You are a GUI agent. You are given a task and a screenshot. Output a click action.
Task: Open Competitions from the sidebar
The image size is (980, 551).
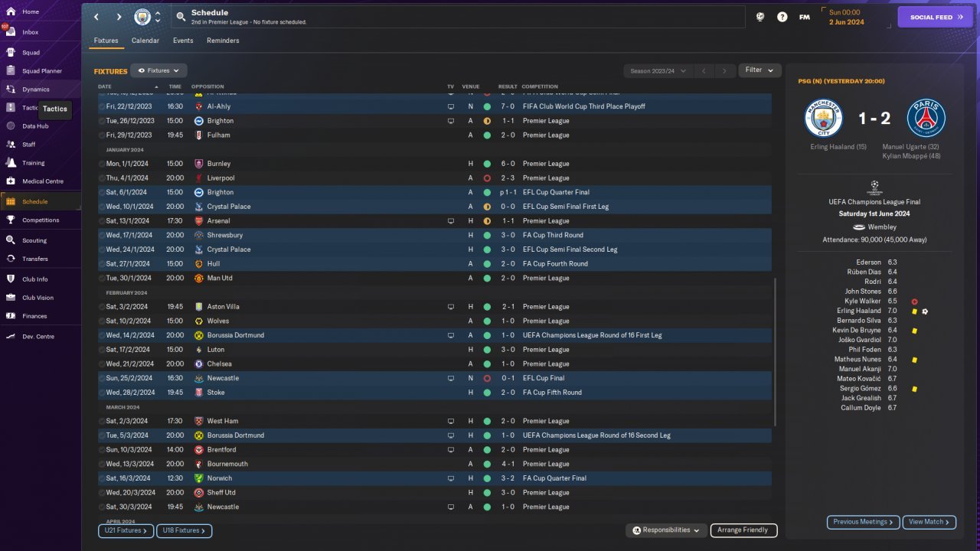point(40,220)
